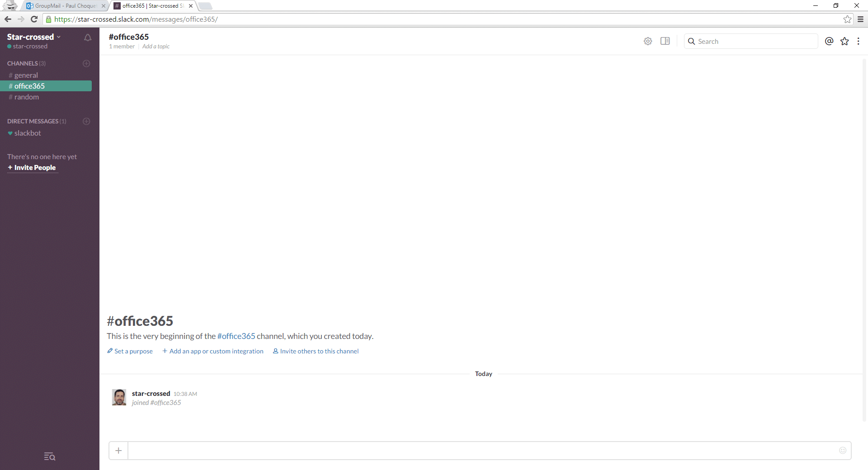This screenshot has width=868, height=470.
Task: Open Chrome hamburger menu
Action: (x=861, y=19)
